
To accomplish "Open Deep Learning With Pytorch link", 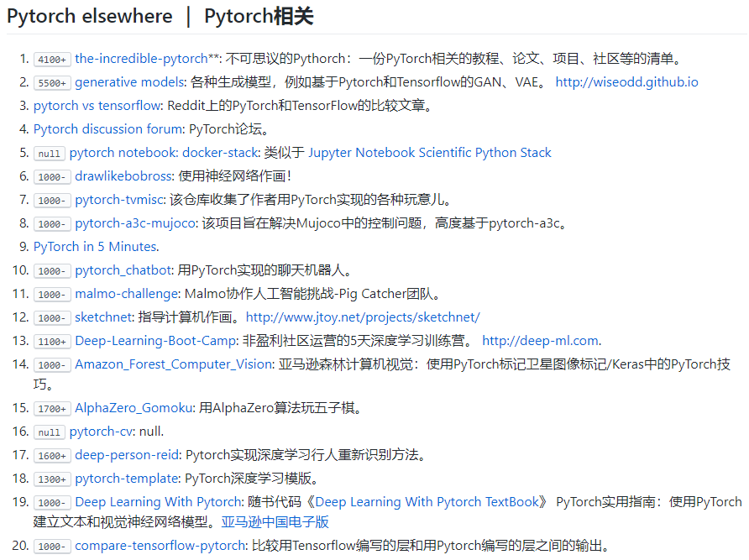I will pos(159,502).
